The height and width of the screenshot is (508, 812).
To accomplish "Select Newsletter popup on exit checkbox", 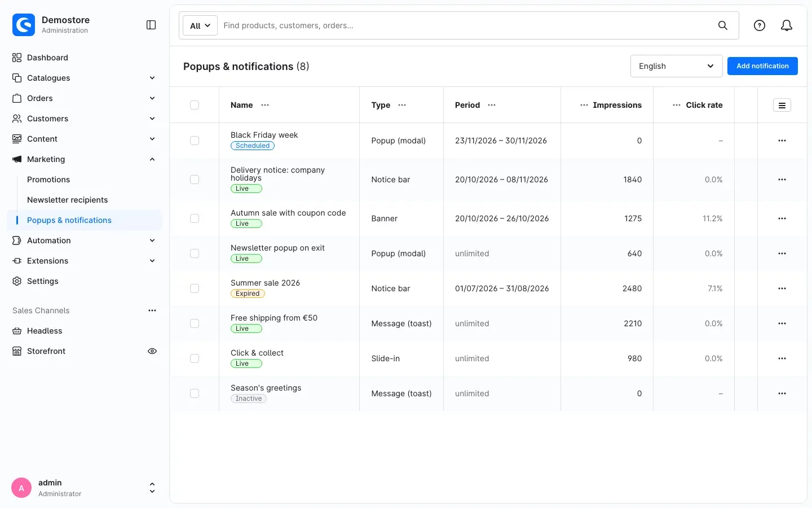I will tap(195, 253).
